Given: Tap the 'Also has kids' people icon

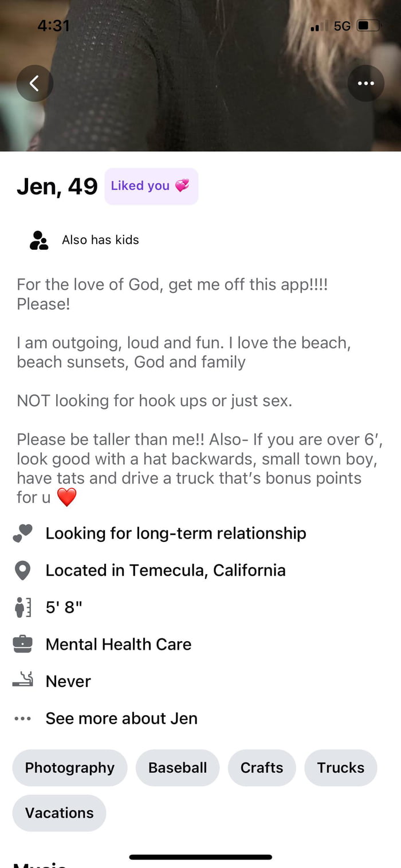Looking at the screenshot, I should coord(39,240).
